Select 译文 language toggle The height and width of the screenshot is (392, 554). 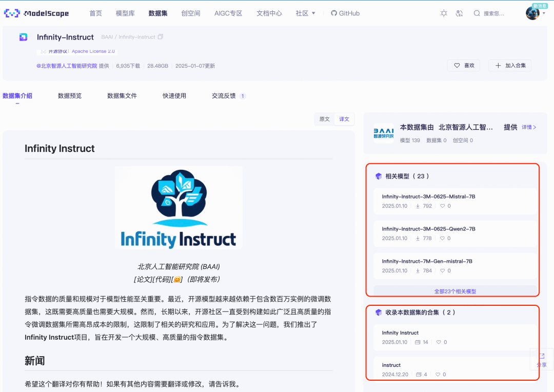(344, 119)
